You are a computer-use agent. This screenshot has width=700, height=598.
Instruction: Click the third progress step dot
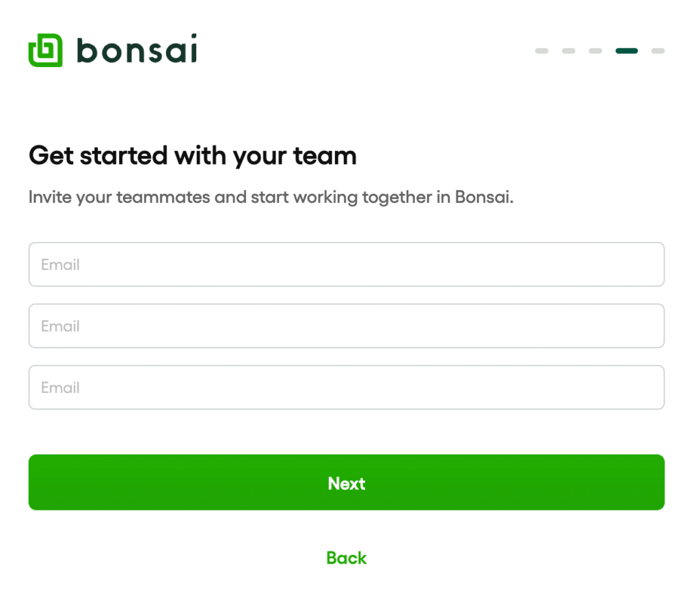coord(594,51)
